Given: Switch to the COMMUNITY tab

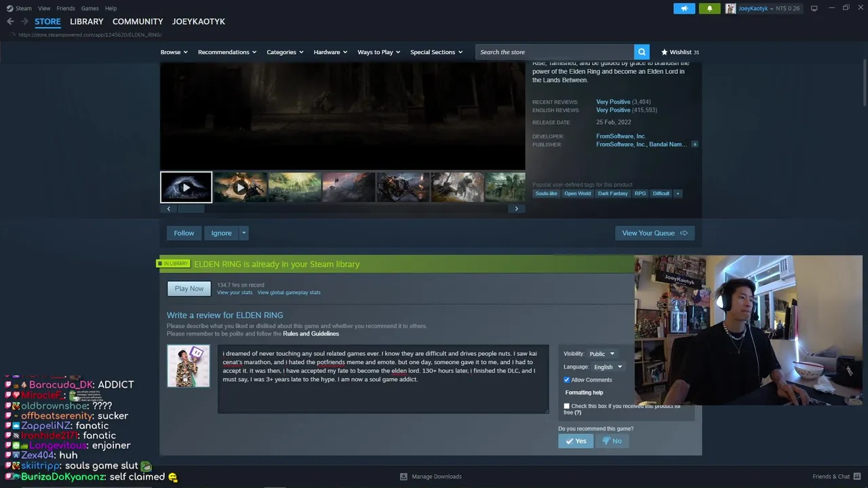Looking at the screenshot, I should (138, 22).
